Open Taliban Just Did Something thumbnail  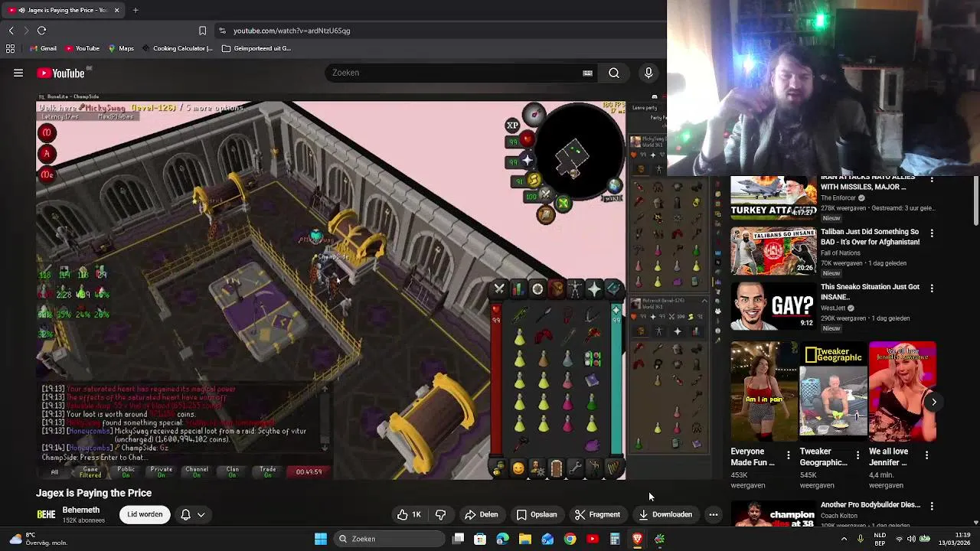773,250
